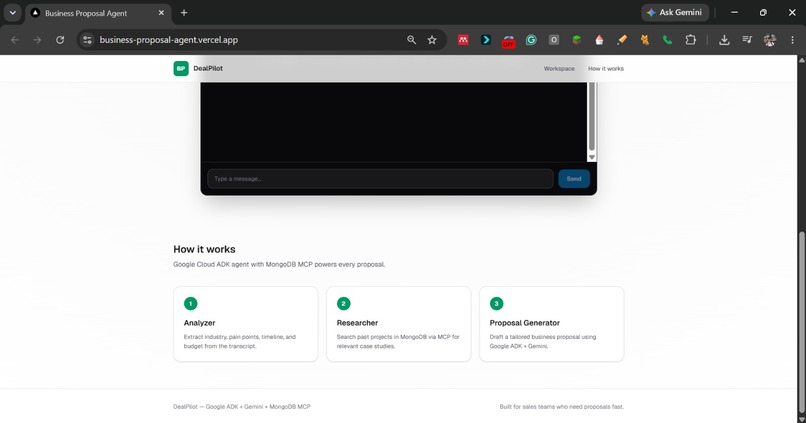Open the Workspace nav link

559,68
